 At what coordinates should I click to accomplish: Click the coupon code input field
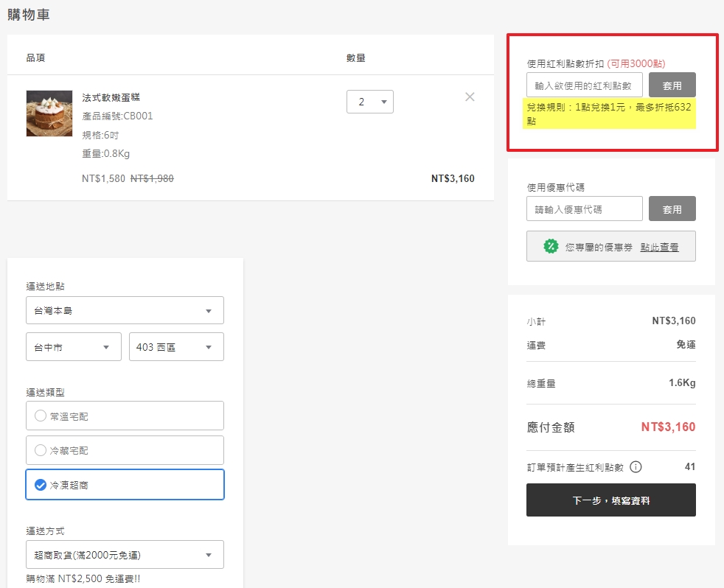click(x=584, y=209)
